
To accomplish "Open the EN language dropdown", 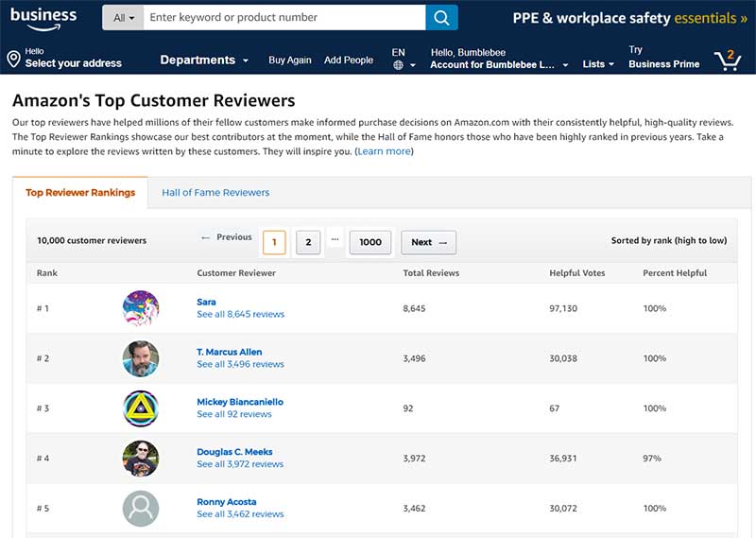I will coord(404,59).
